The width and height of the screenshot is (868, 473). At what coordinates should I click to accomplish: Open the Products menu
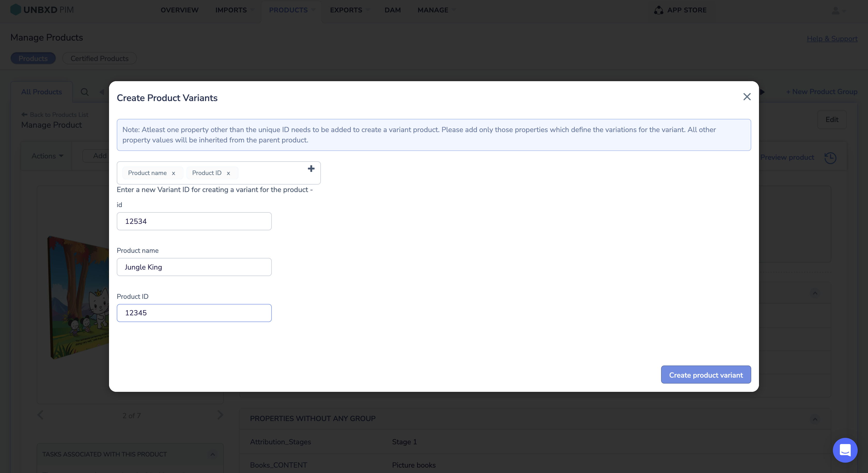pyautogui.click(x=292, y=10)
